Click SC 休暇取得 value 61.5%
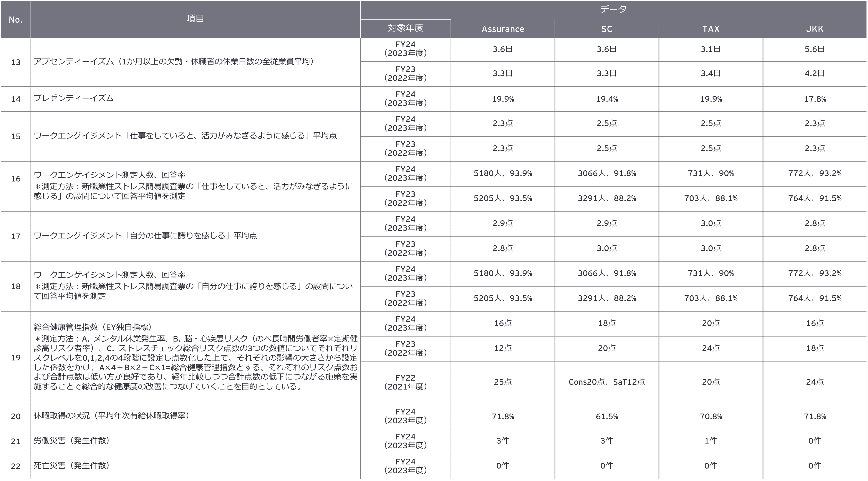The height and width of the screenshot is (481, 868). [x=606, y=417]
